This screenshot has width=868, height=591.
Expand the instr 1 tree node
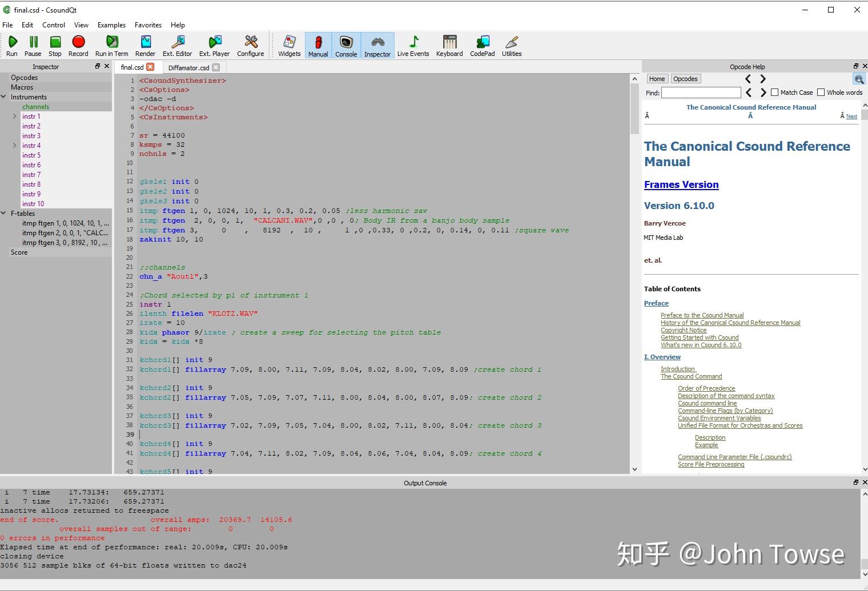pos(15,116)
